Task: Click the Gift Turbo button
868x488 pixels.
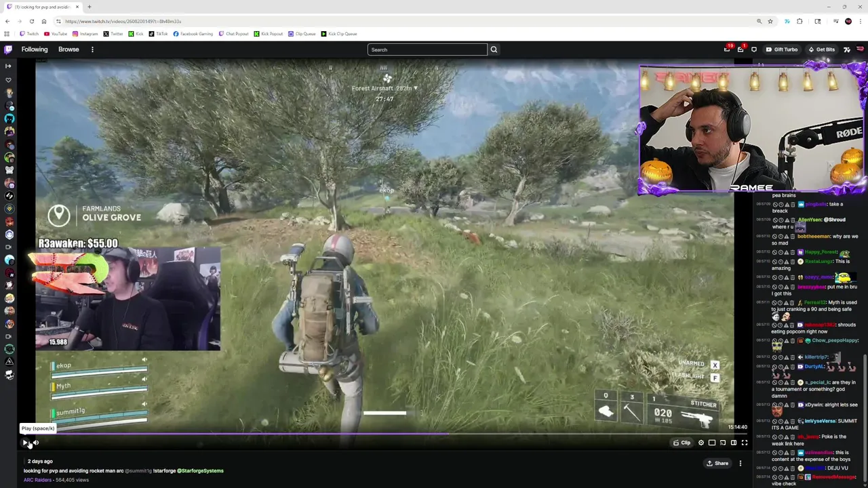Action: click(782, 49)
